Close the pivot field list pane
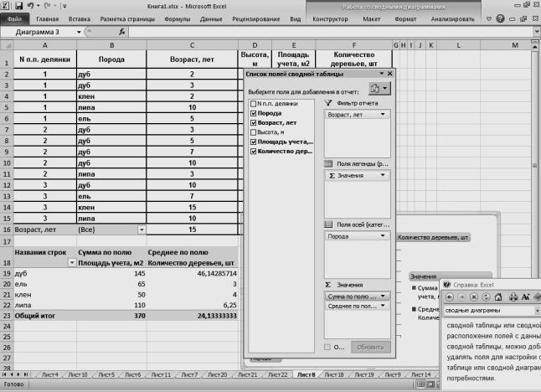 click(390, 74)
